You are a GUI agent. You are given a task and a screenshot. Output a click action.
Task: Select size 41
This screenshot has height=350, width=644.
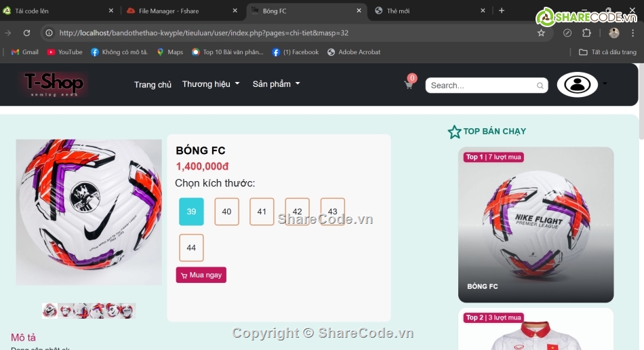point(262,212)
